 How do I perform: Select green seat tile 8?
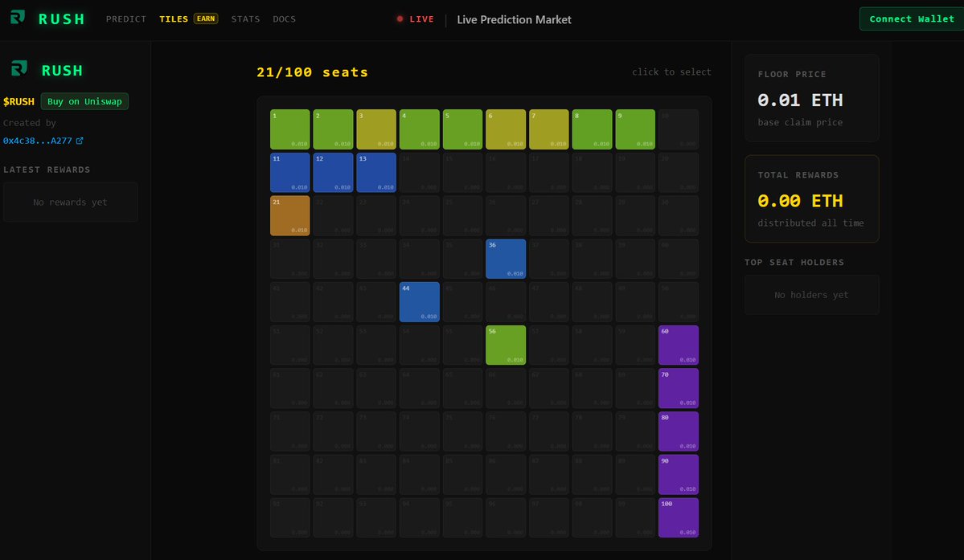pos(592,129)
